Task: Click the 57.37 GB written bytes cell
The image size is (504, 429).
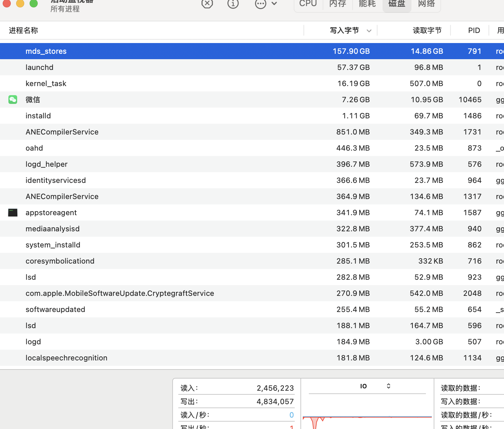Action: pyautogui.click(x=353, y=67)
